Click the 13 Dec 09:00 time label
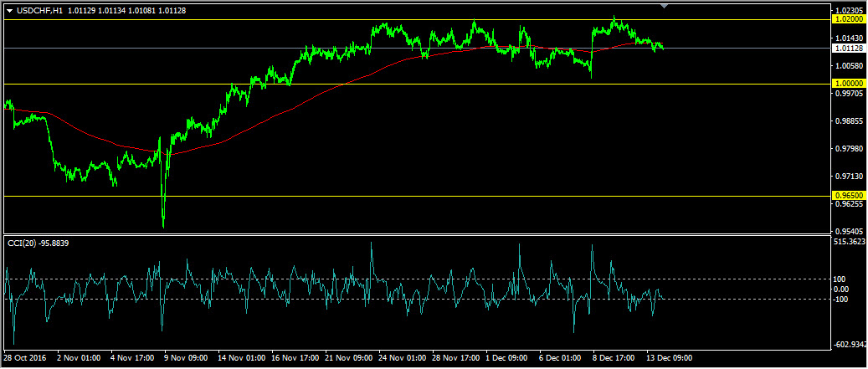 [670, 358]
